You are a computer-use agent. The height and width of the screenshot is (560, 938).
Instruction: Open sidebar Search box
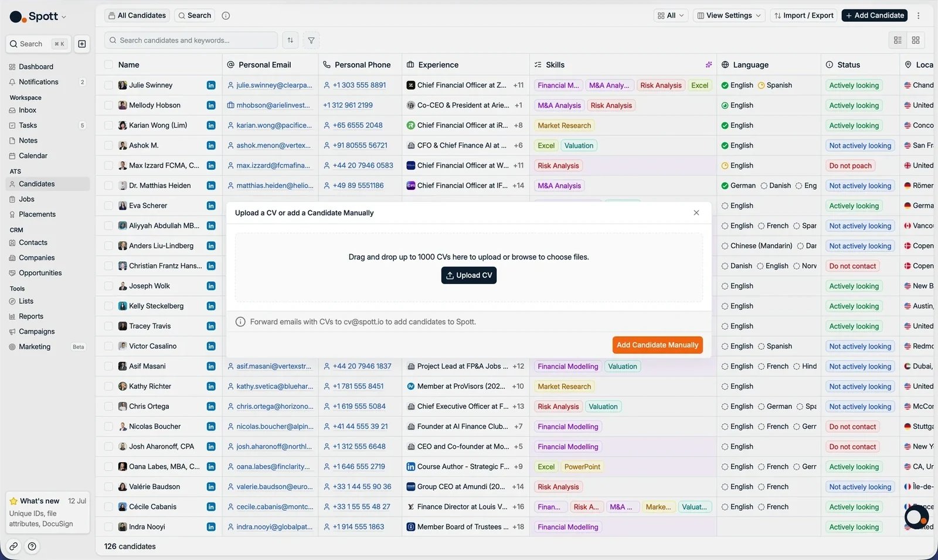pos(38,44)
